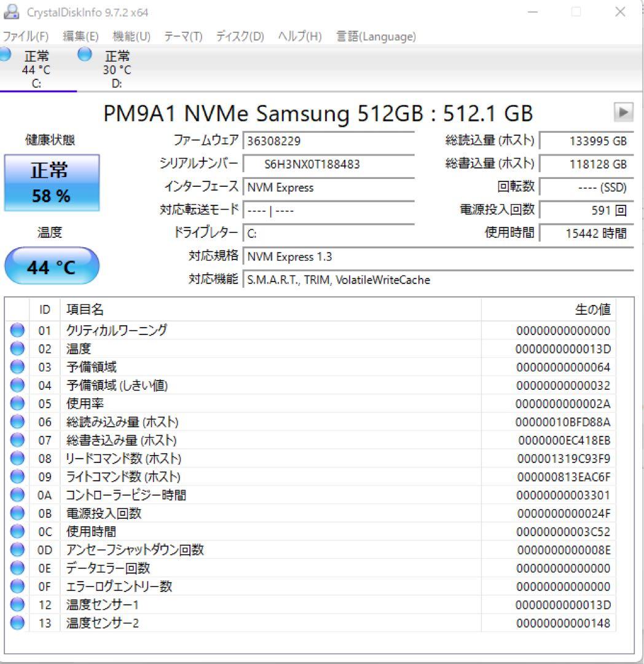Click the status icon for 使用率
Screen dimensions: 644x664
pyautogui.click(x=17, y=403)
